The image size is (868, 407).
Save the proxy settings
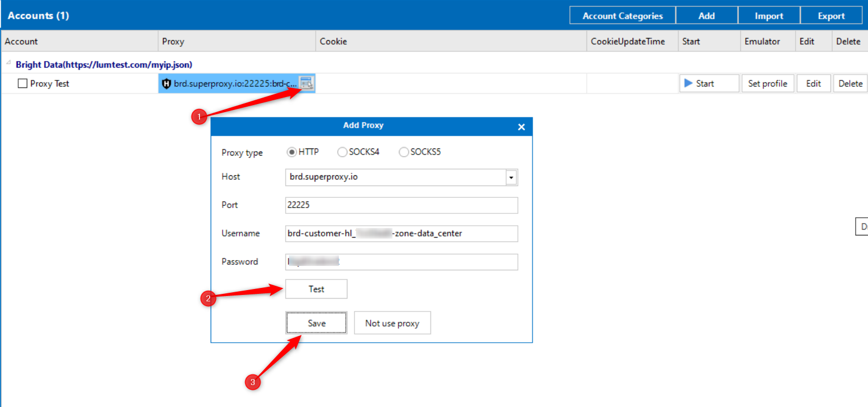pos(316,323)
